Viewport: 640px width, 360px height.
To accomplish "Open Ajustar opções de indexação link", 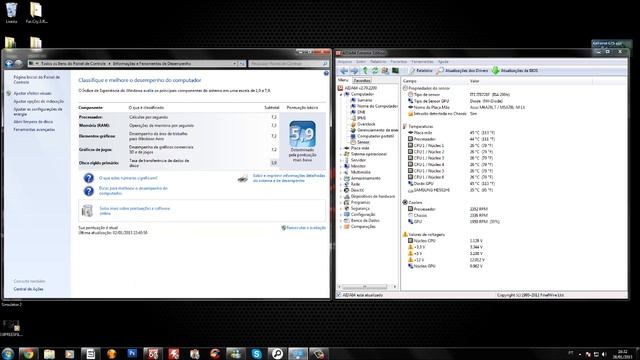I will tap(39, 101).
